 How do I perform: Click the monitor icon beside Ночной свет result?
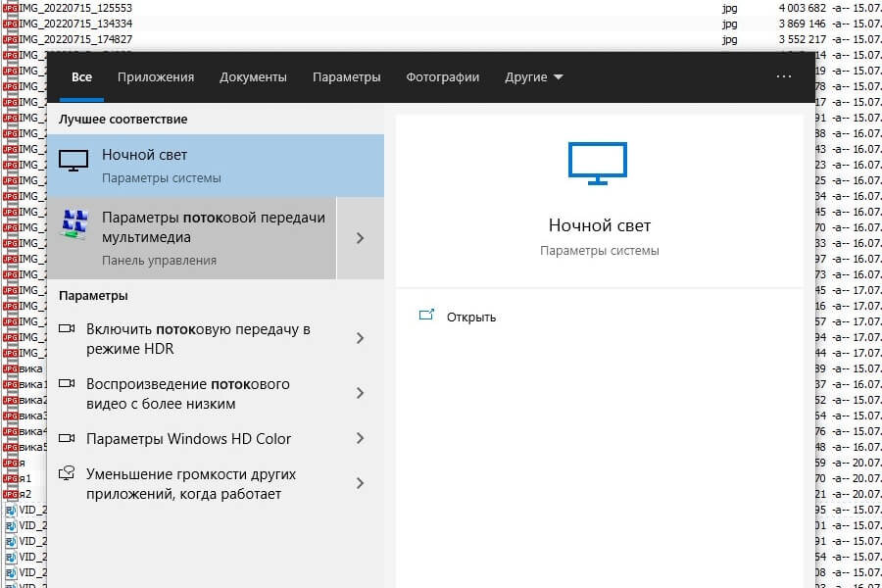tap(73, 161)
